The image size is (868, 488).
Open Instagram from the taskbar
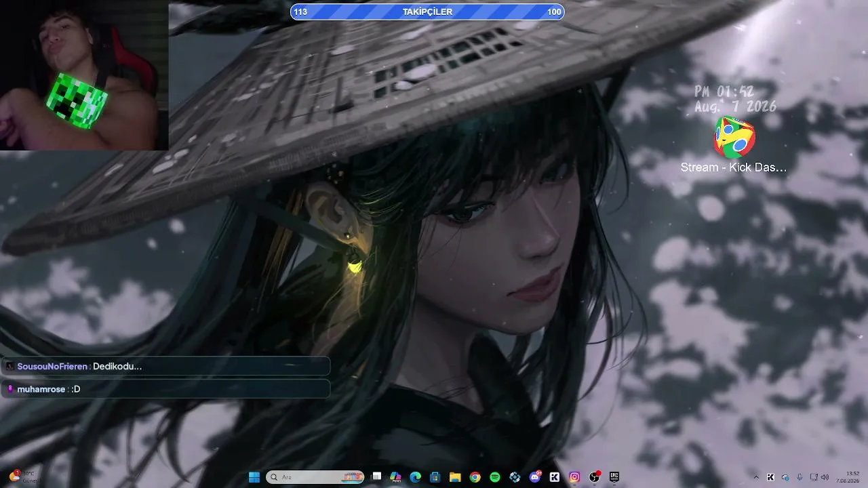(574, 477)
